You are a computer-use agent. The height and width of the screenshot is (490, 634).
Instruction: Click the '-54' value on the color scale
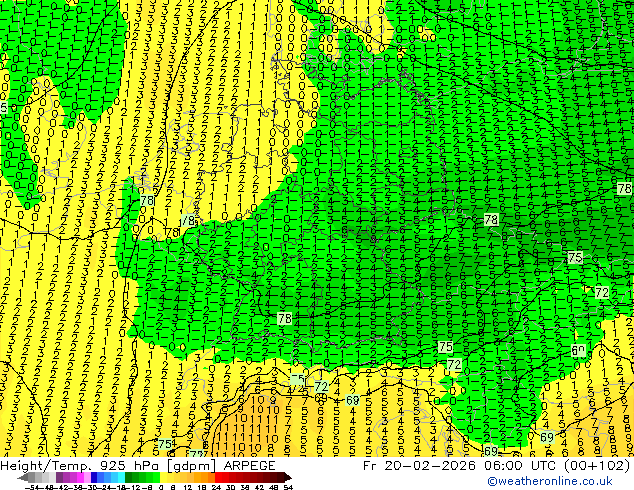click(x=32, y=487)
